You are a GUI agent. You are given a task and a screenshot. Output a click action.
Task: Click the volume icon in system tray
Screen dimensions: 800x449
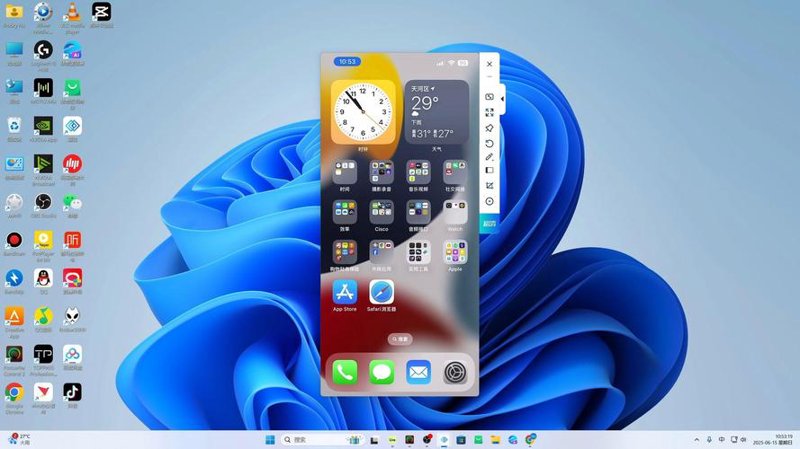(x=743, y=439)
